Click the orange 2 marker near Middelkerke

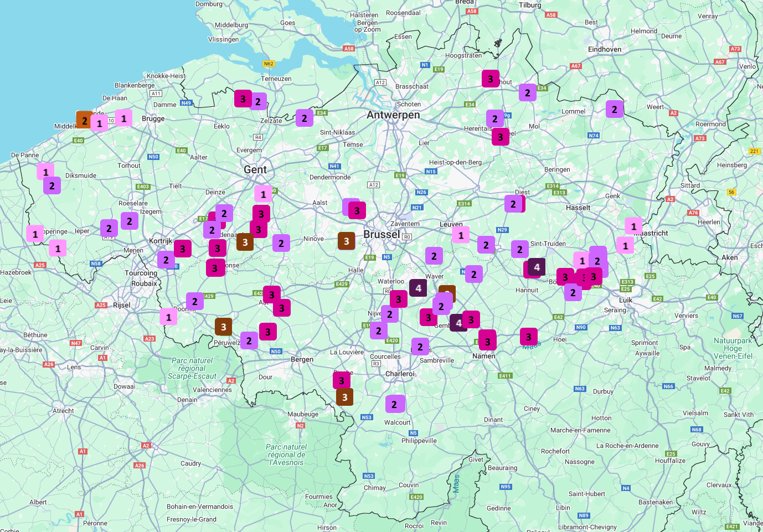(84, 120)
